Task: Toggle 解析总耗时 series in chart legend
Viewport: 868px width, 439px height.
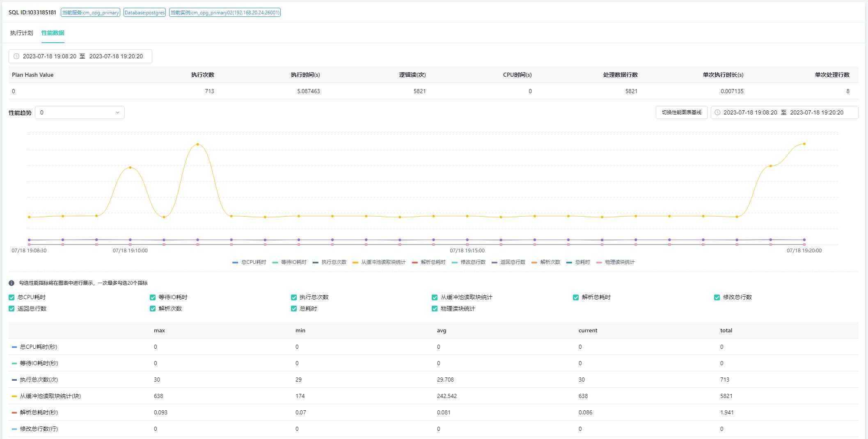Action: tap(428, 262)
